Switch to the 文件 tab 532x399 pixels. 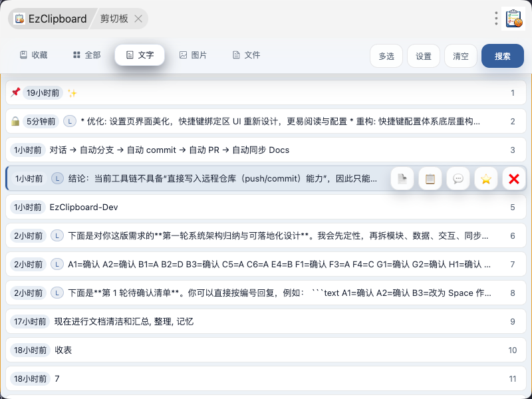click(x=247, y=55)
